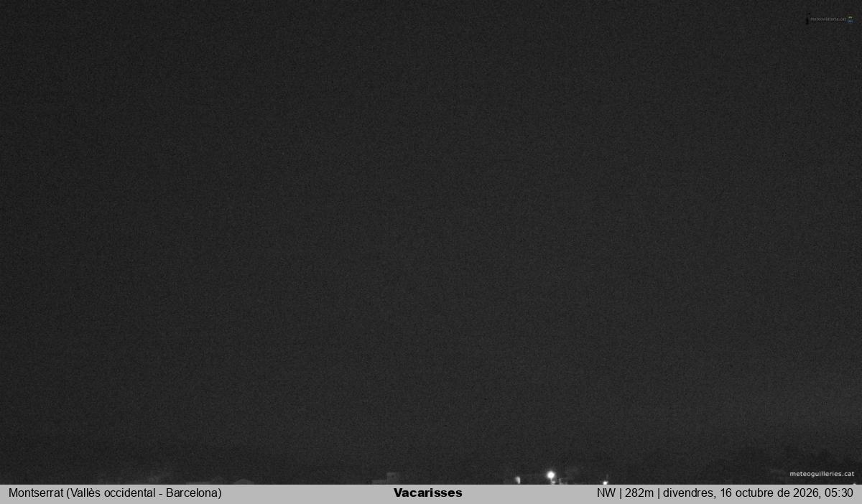Select the bold Vacarisses title
Screen dimensions: 862x504
(428, 493)
